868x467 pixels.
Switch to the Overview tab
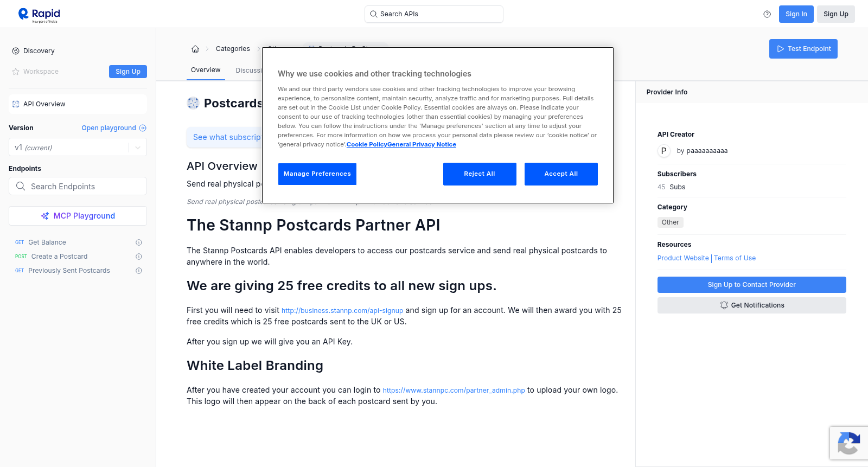[x=206, y=70]
